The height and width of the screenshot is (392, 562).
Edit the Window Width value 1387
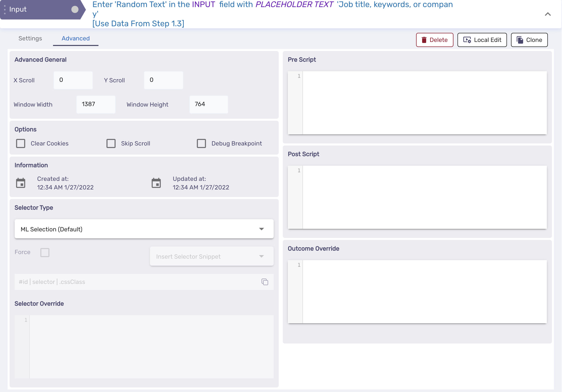coord(96,104)
